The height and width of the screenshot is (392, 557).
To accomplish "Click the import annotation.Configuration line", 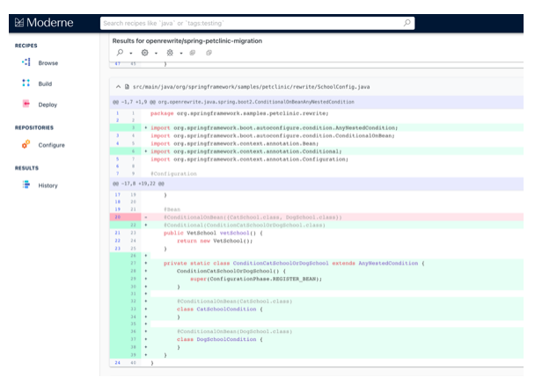I will click(x=316, y=159).
